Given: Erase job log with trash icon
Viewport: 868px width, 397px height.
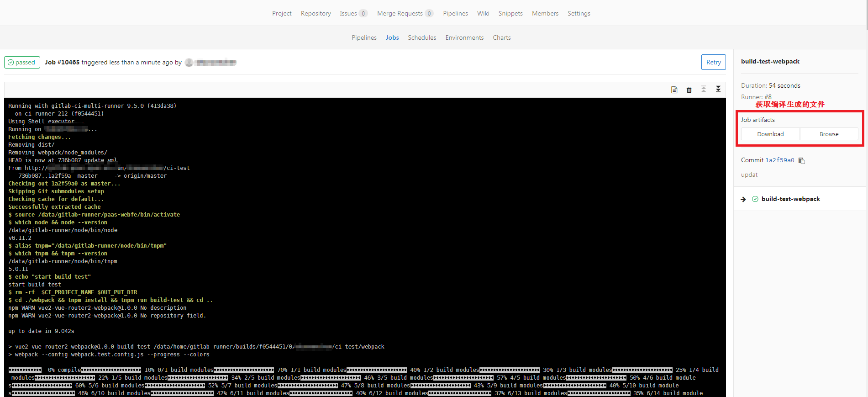Looking at the screenshot, I should pos(689,90).
